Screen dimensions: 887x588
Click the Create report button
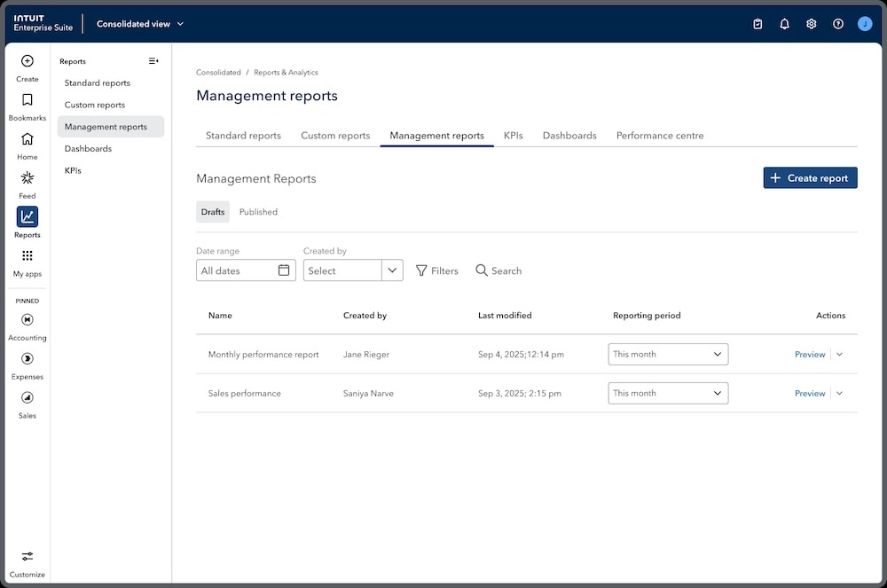[x=810, y=177]
